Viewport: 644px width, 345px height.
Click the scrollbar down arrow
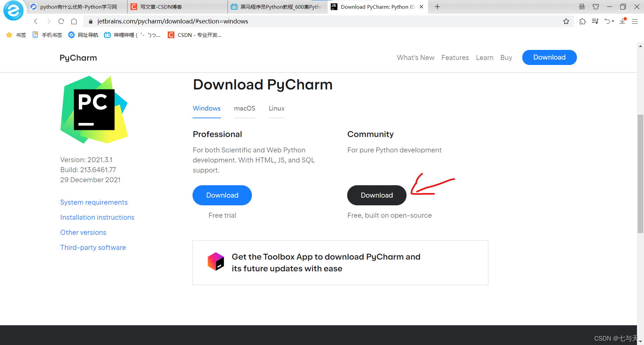click(x=640, y=341)
